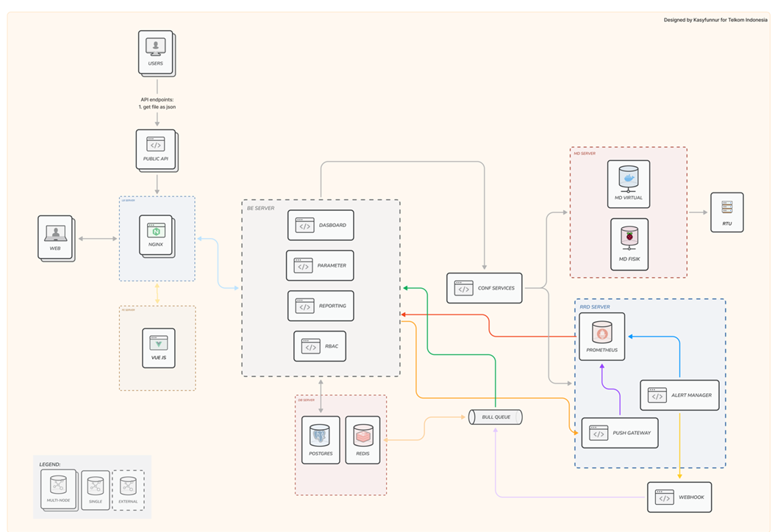
Task: Select the PUBLIC API node
Action: click(x=156, y=149)
